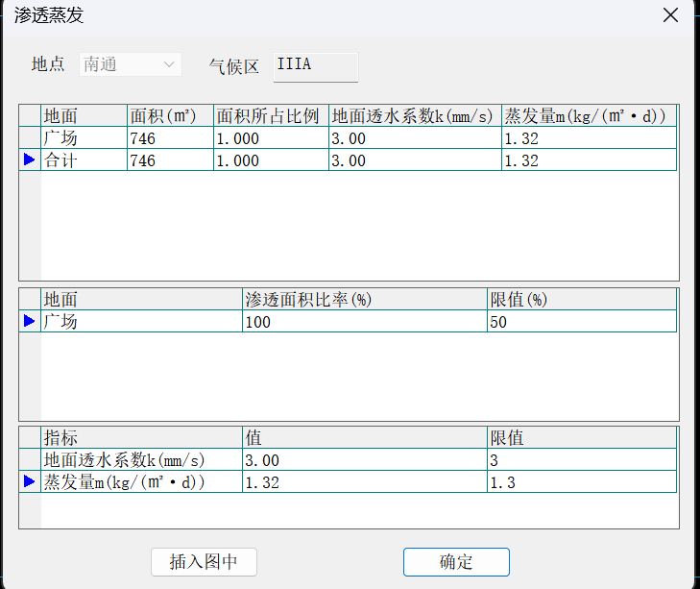The image size is (700, 589).
Task: Click the 插入图中 button
Action: coord(204,562)
